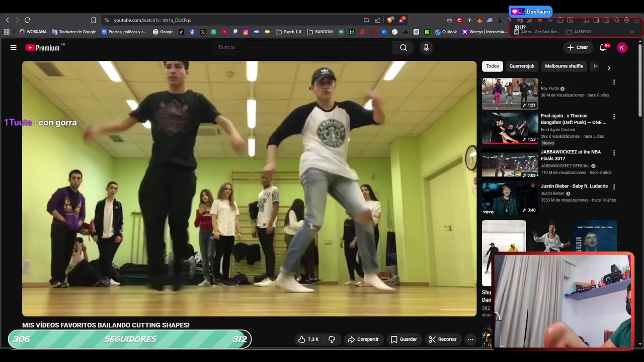644x362 pixels.
Task: Open Brave Rewards triangle icon
Action: pos(401,20)
